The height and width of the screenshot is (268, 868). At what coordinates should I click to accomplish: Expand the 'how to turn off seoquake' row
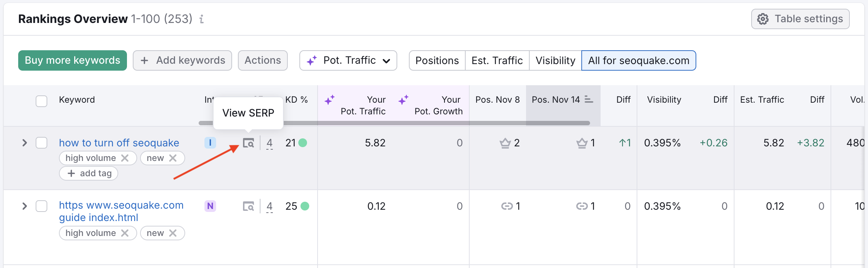(24, 143)
